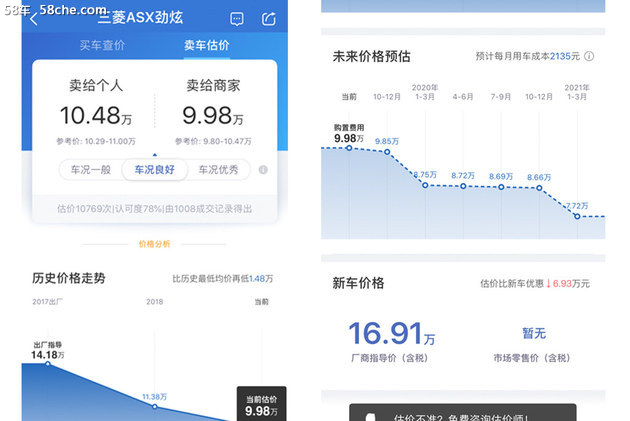Select the 11.38万 point on history chart

click(x=155, y=407)
